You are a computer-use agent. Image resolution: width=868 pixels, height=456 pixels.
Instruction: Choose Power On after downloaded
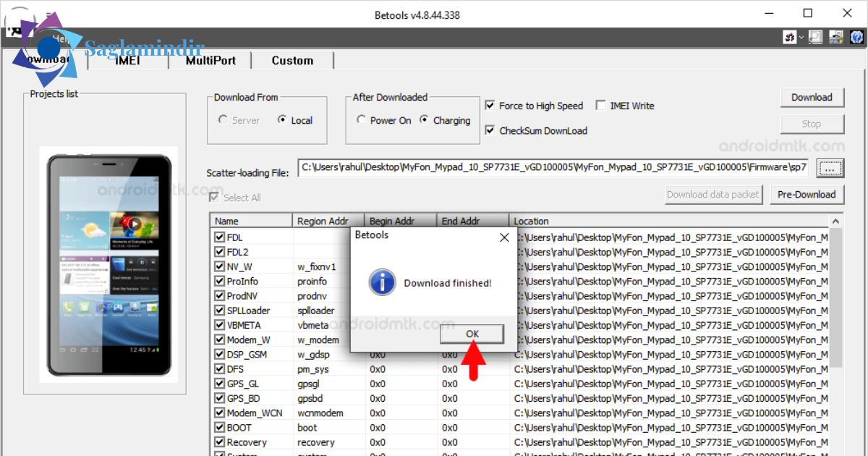384,120
